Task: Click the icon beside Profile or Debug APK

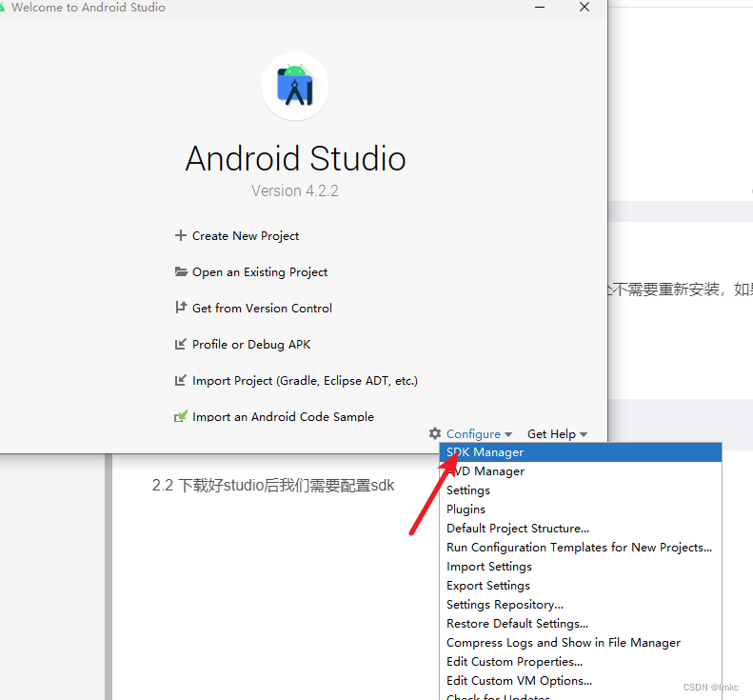Action: (180, 344)
